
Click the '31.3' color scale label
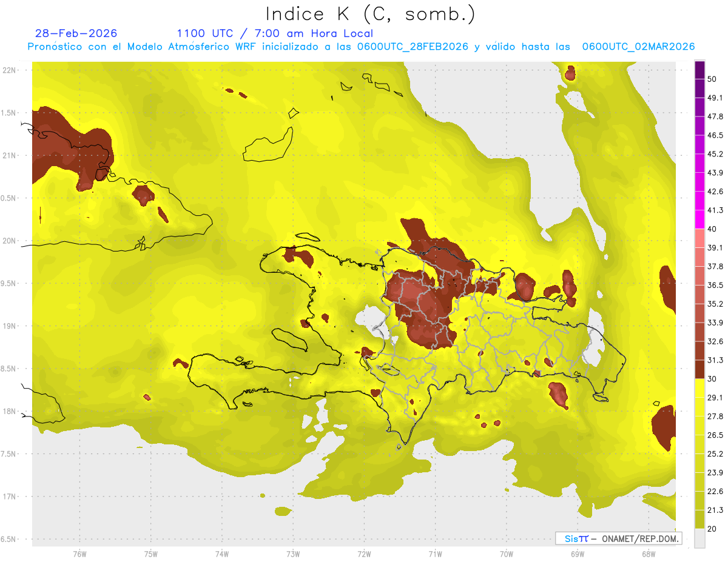(x=715, y=361)
